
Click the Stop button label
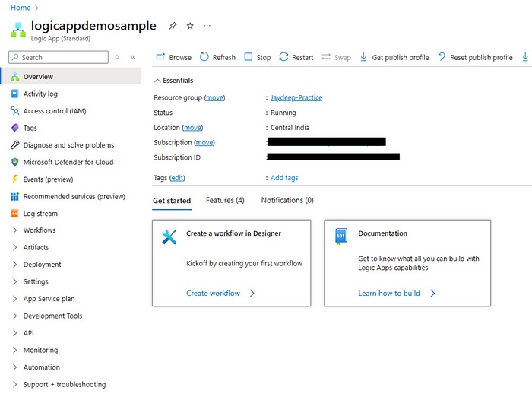(x=264, y=57)
